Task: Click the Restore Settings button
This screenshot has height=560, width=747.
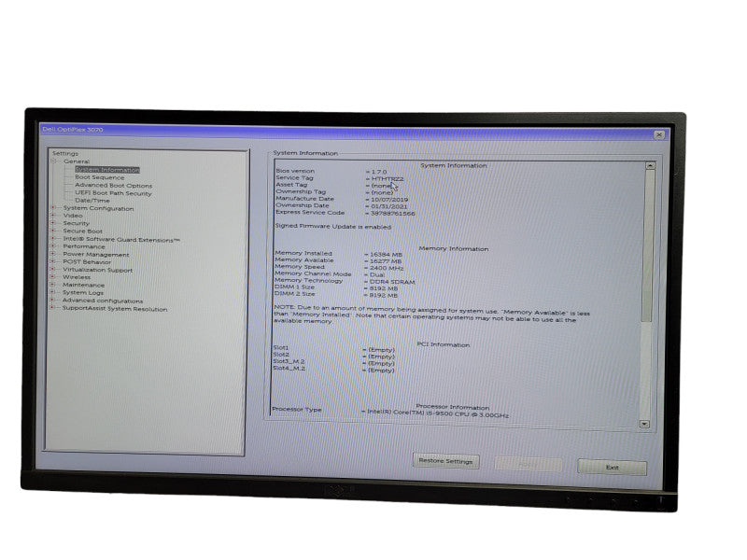Action: 445,461
